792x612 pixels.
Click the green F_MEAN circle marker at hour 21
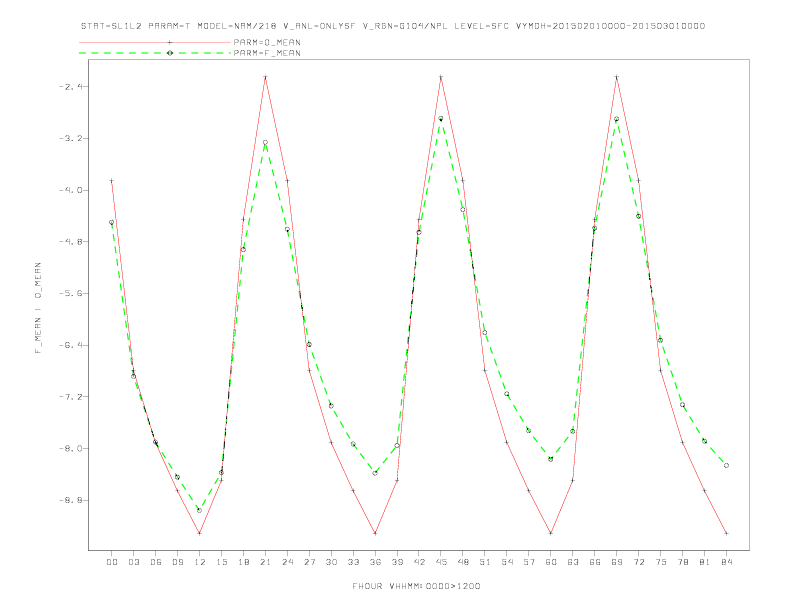pyautogui.click(x=265, y=142)
